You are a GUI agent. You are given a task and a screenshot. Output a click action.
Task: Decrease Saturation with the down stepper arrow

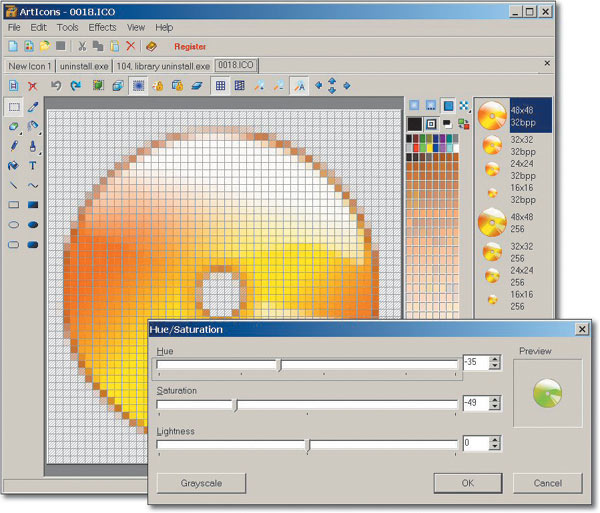click(x=495, y=407)
